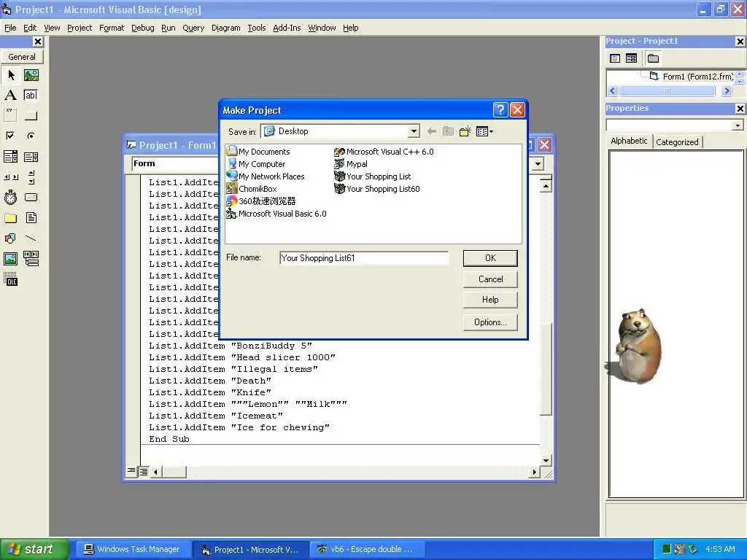This screenshot has width=747, height=560.
Task: Click View Code icon in Project panel
Action: tap(615, 58)
